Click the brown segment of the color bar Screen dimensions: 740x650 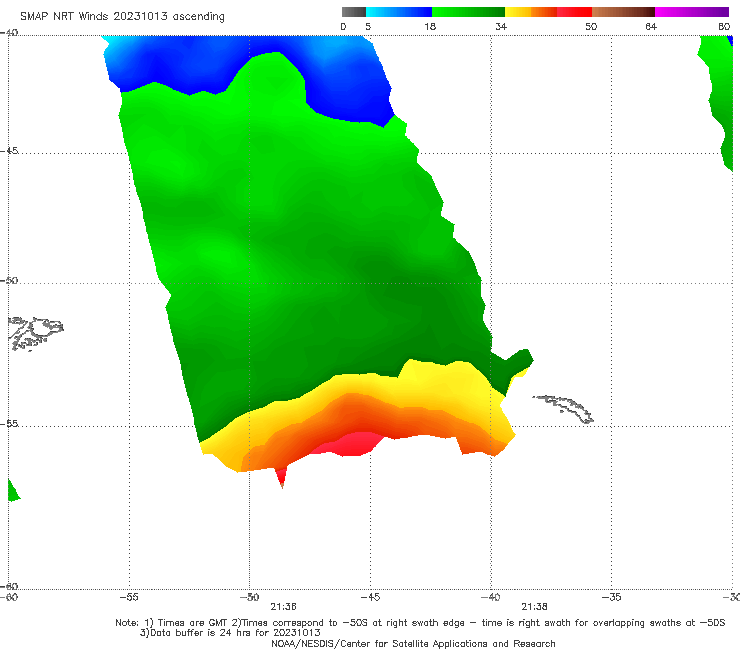pos(623,12)
